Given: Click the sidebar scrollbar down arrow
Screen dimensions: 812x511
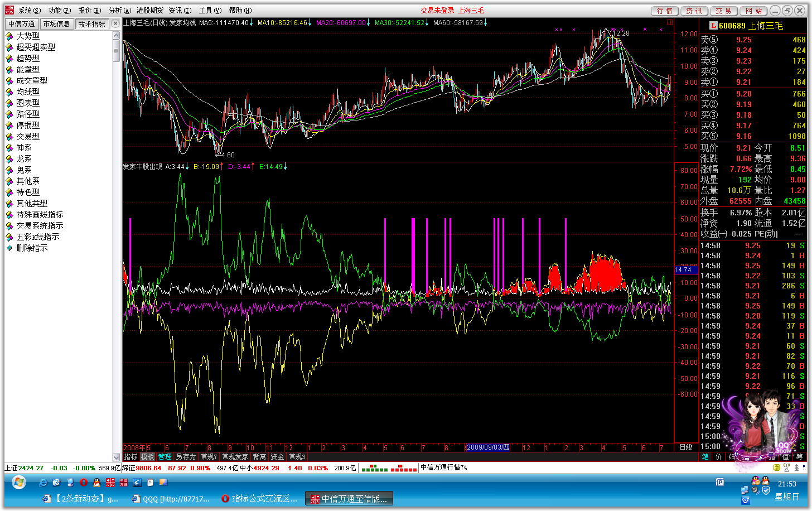Looking at the screenshot, I should click(x=117, y=457).
